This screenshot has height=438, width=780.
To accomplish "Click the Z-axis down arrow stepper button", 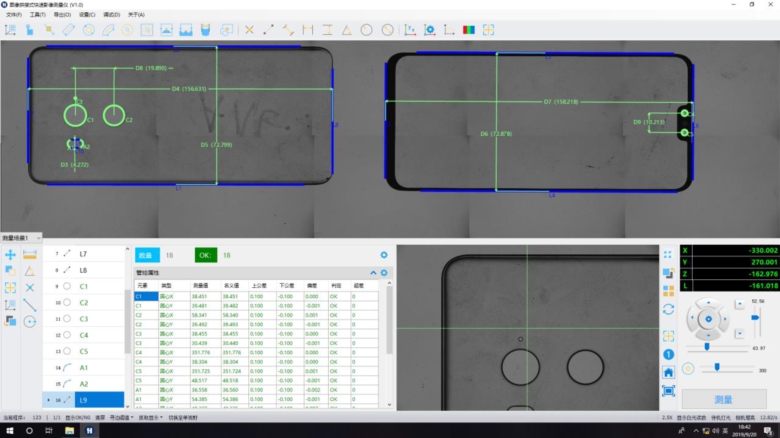I will (739, 333).
